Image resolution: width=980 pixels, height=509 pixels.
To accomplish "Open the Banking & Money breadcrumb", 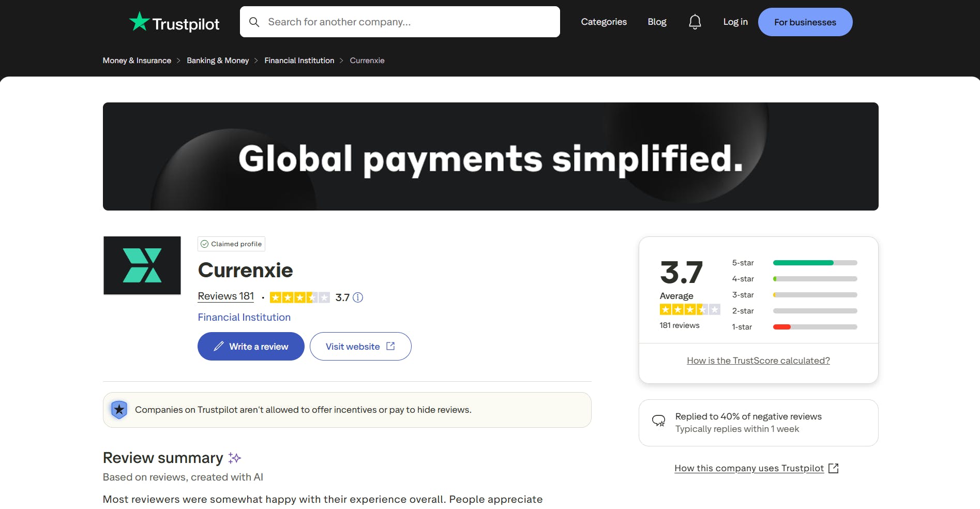I will point(217,61).
